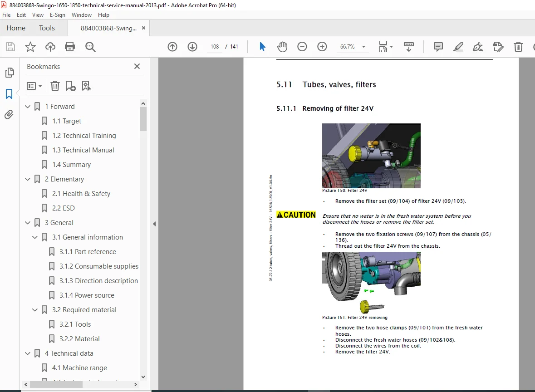535x392 pixels.
Task: Collapse the navigation pane arrow
Action: pyautogui.click(x=154, y=224)
